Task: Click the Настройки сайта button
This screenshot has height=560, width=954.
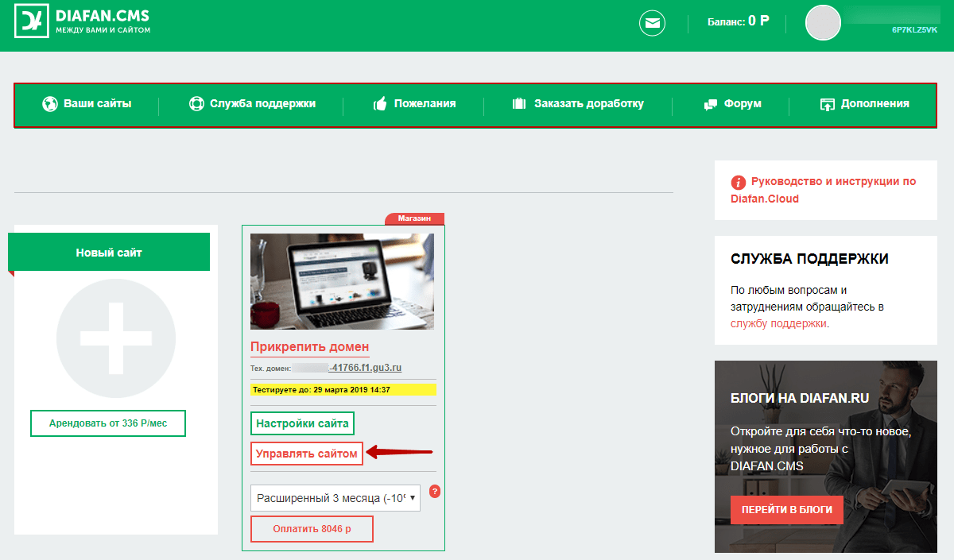Action: [302, 423]
